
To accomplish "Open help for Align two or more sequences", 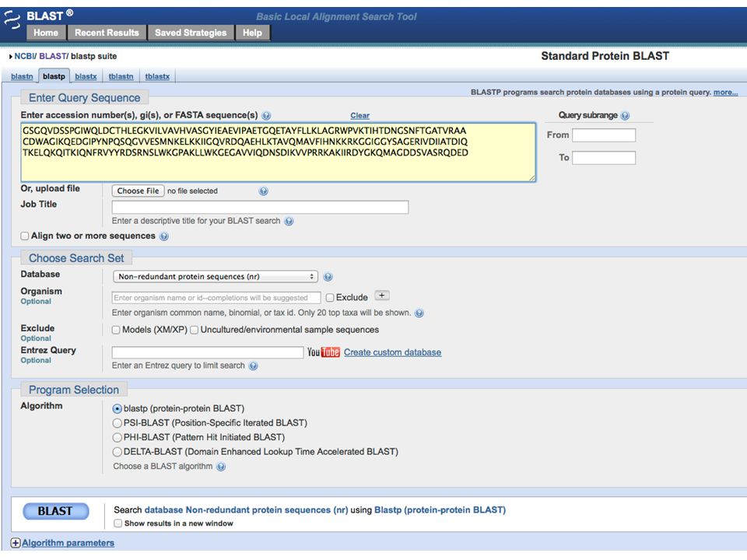I will (164, 236).
